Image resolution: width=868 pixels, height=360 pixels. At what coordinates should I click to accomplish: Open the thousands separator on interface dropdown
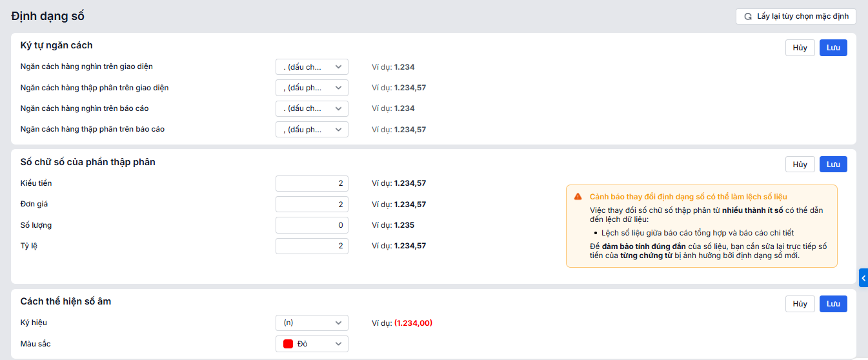312,67
